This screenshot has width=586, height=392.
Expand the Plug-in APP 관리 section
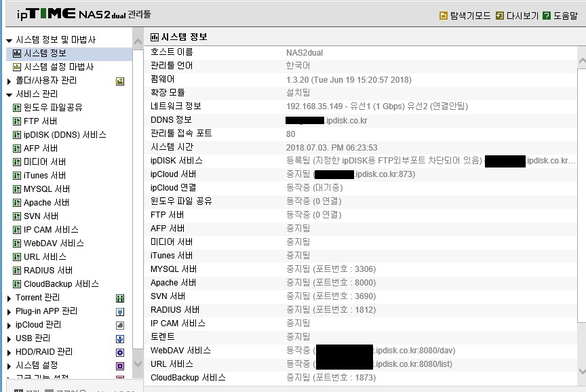click(9, 312)
